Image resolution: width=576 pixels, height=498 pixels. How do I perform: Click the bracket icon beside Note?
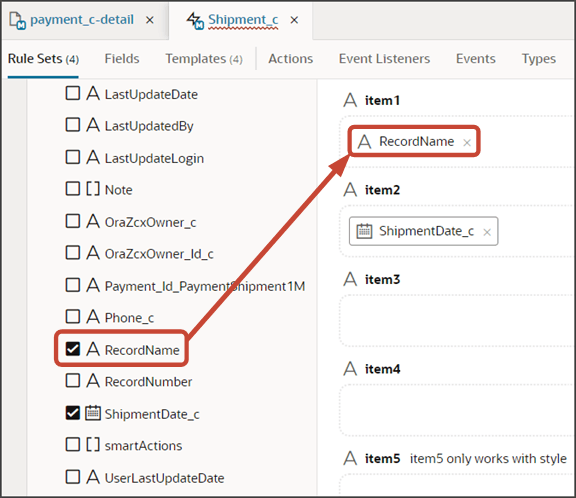(x=93, y=189)
